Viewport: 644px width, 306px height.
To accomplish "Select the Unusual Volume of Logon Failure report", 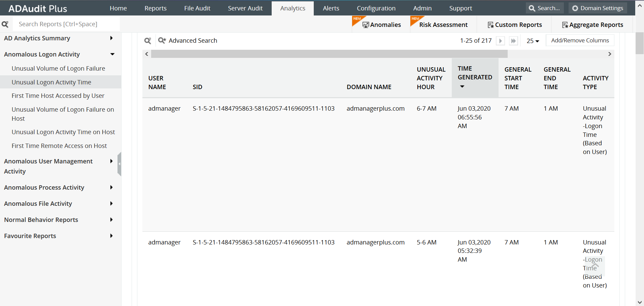I will (58, 68).
